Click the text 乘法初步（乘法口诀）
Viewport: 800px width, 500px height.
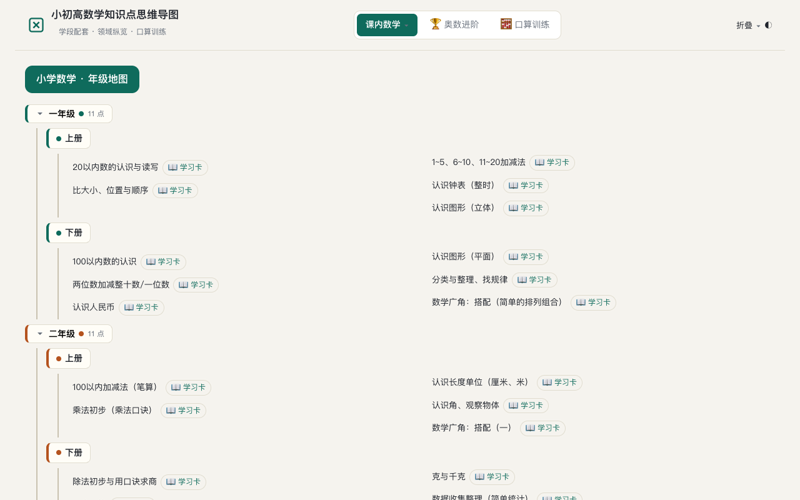point(114,410)
